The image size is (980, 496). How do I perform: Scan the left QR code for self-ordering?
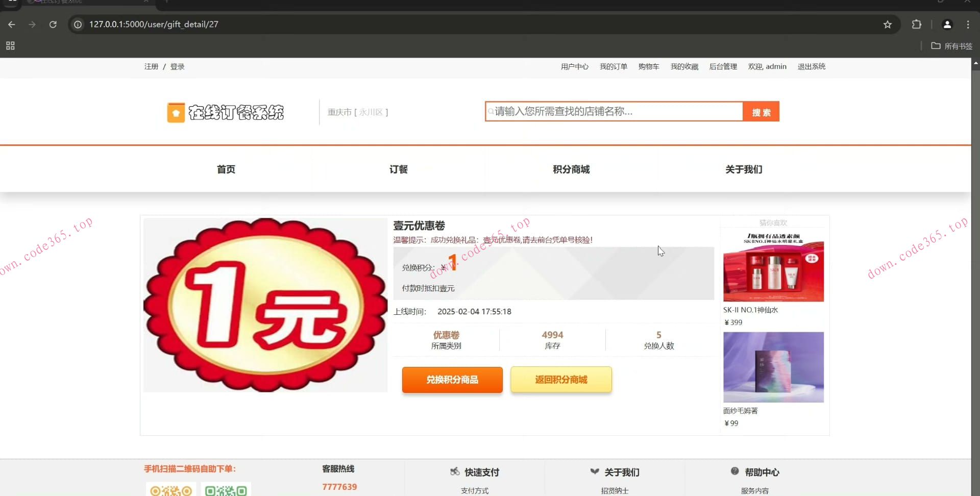tap(170, 489)
